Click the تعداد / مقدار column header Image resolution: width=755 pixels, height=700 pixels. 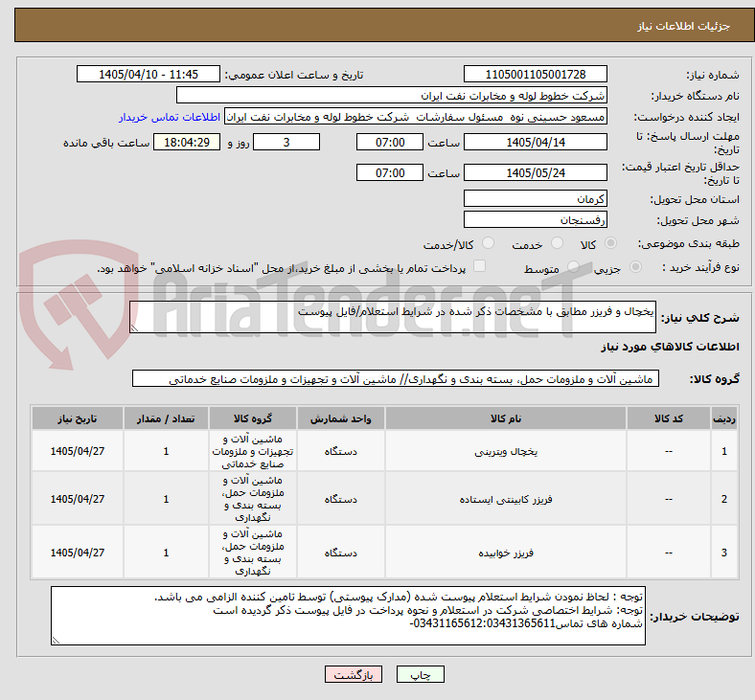[x=166, y=418]
